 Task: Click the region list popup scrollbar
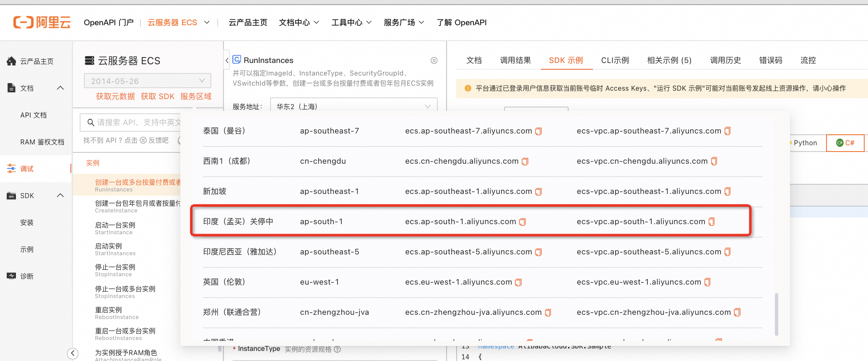pos(777,314)
